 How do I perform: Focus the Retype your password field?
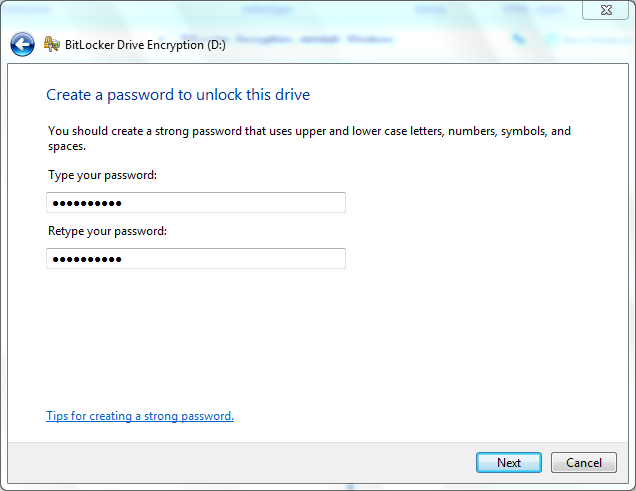[196, 259]
